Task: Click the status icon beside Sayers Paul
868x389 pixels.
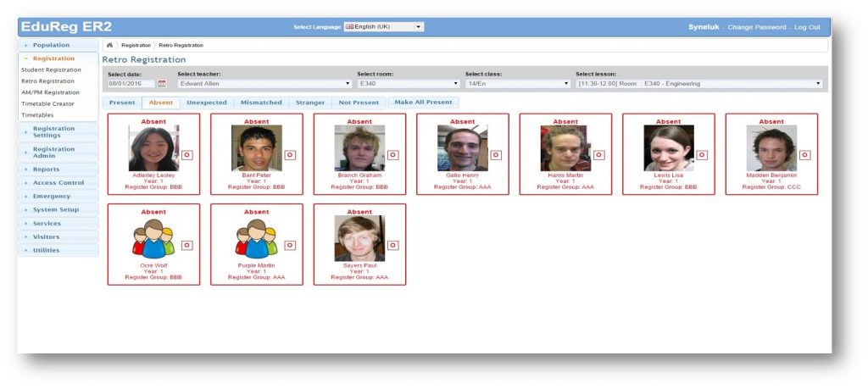Action: coord(392,245)
